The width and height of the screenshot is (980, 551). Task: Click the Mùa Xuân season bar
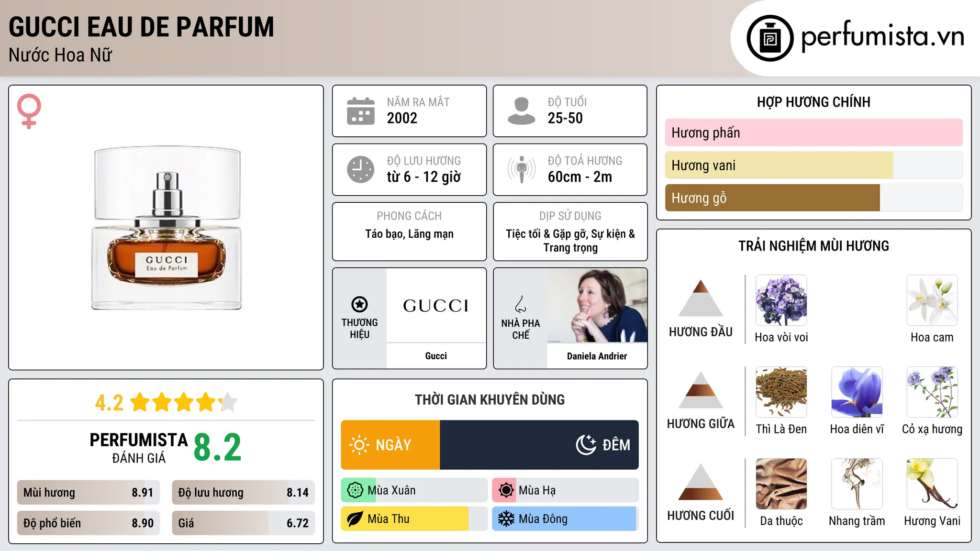[x=414, y=490]
